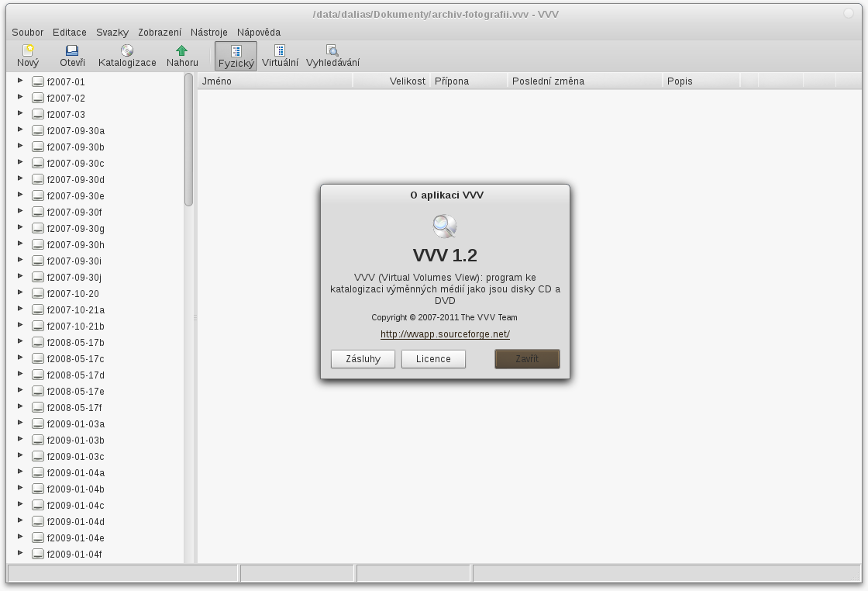
Task: Select the drive icon for f2009-01-03a
Action: [x=38, y=423]
